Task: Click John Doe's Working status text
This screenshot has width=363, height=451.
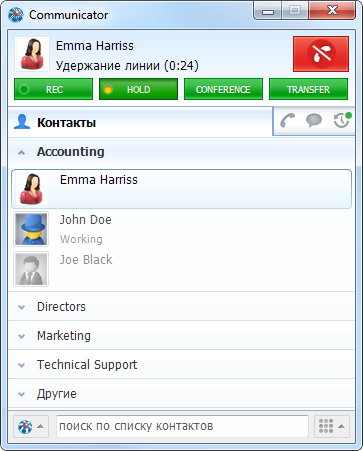Action: 81,239
